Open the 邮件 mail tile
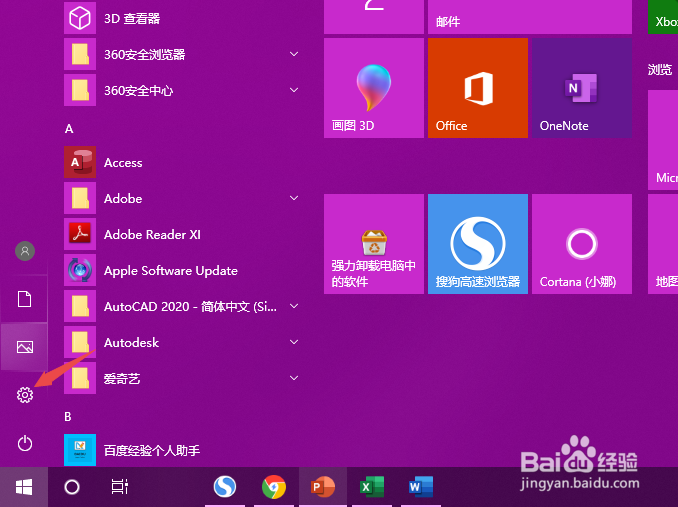Screen dimensions: 678x507 (530, 17)
